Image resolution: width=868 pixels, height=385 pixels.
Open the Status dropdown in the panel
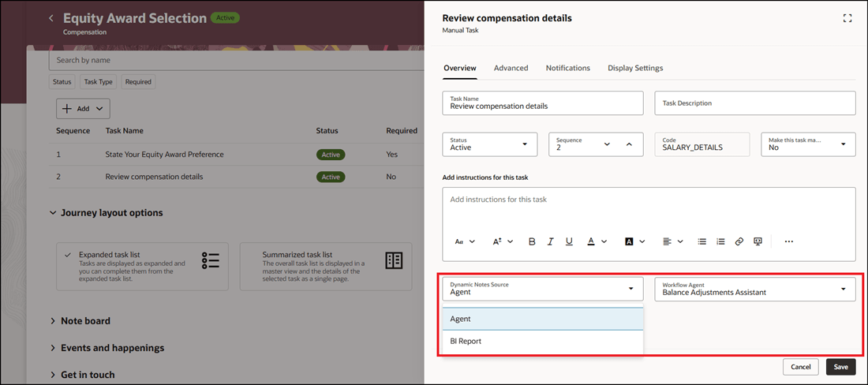[490, 144]
